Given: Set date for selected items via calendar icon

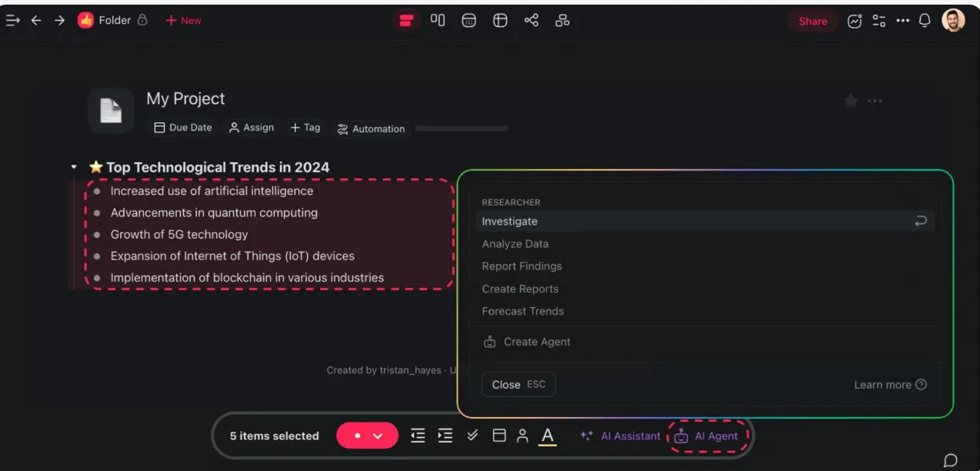Looking at the screenshot, I should (499, 436).
